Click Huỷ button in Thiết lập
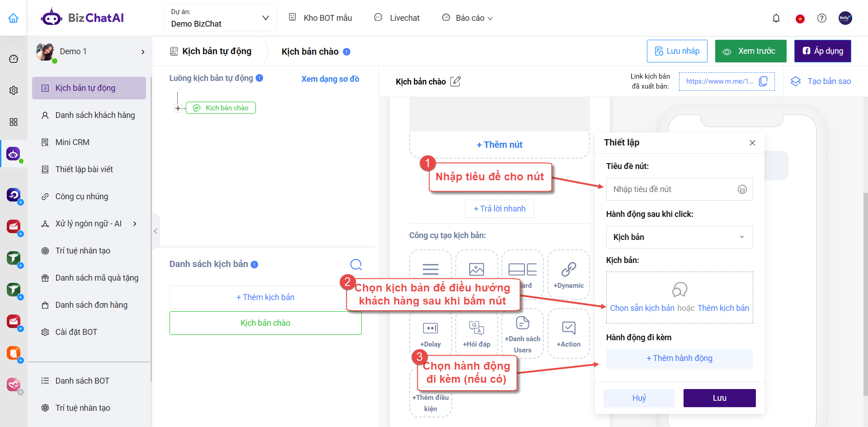 coord(639,398)
